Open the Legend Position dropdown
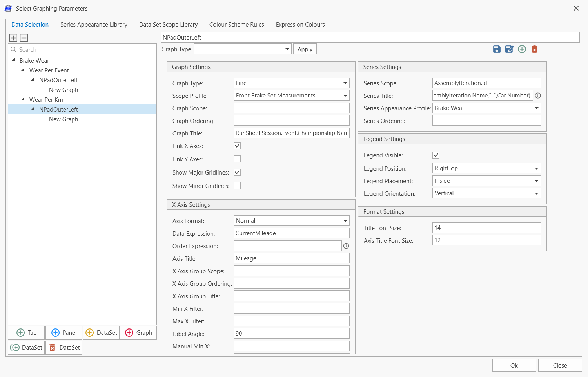Screen dimensions: 588x377 pos(536,168)
